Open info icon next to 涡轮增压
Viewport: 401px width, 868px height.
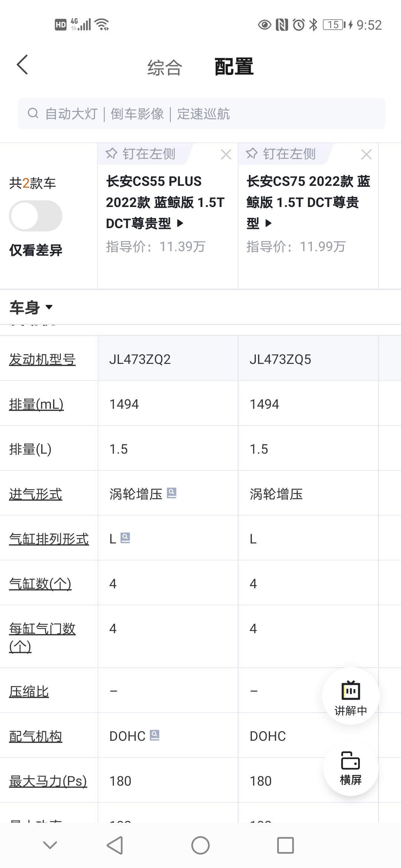172,493
